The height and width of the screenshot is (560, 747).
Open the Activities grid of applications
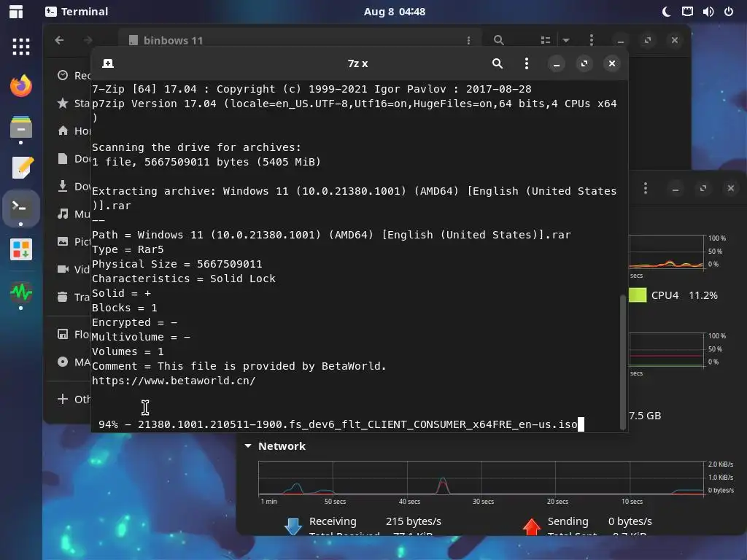pos(21,47)
